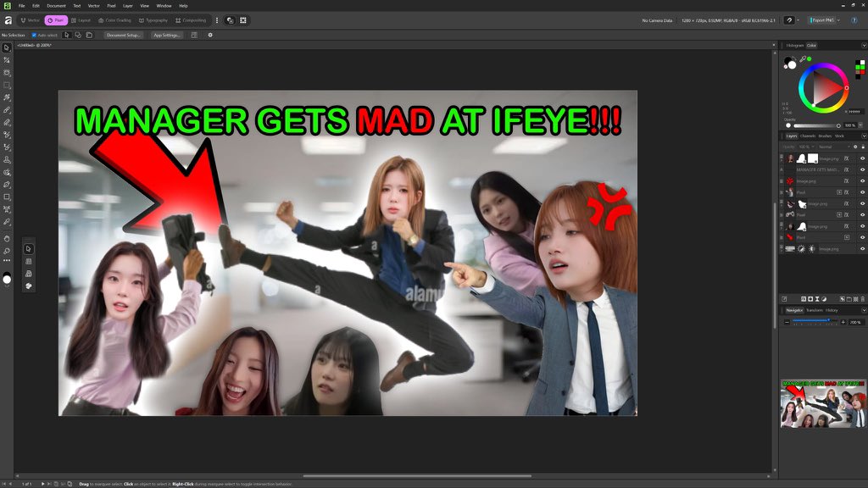Hide the MANAGER GETS MAD text layer
The height and width of the screenshot is (488, 868).
(x=862, y=169)
